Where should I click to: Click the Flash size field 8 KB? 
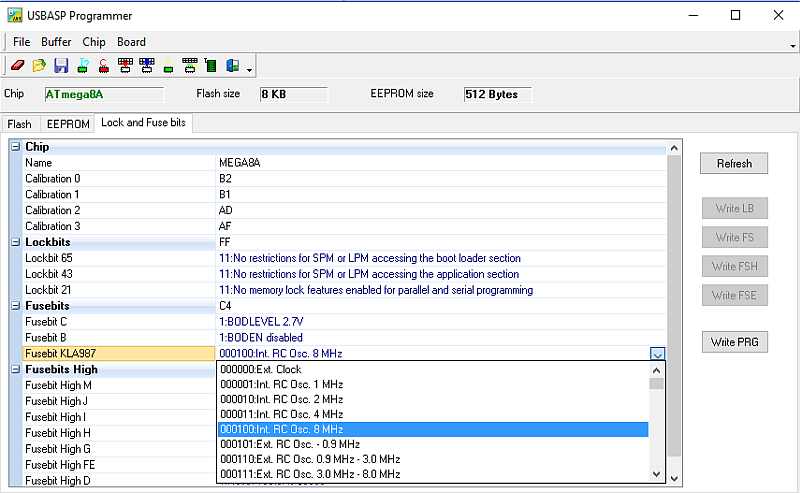pyautogui.click(x=293, y=94)
